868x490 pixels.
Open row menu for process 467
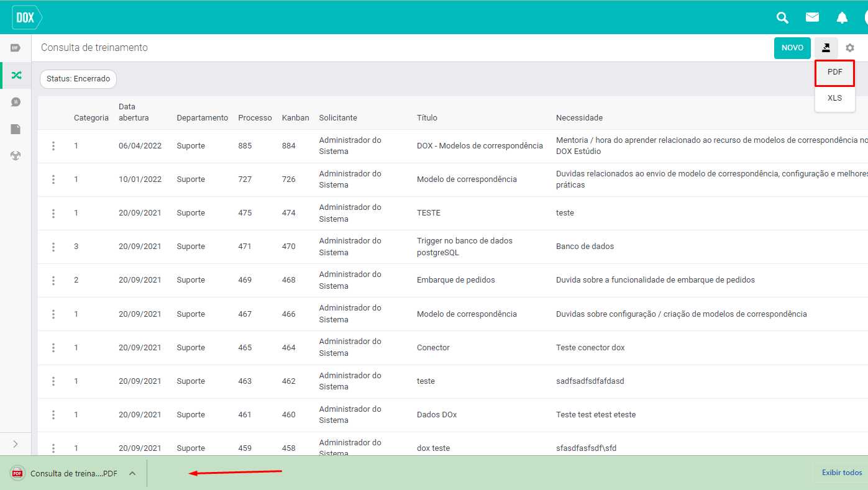point(53,314)
